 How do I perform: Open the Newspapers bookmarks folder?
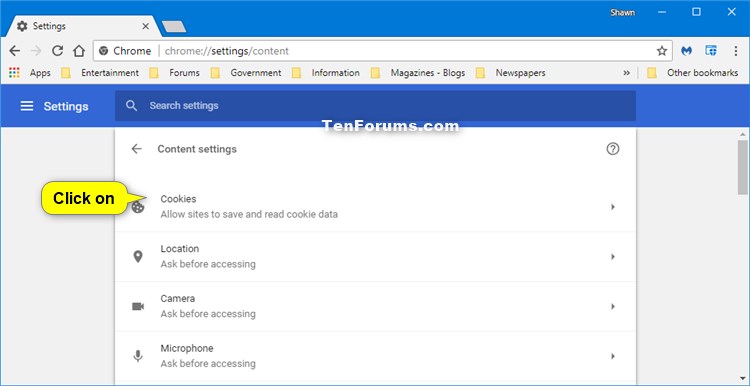511,73
